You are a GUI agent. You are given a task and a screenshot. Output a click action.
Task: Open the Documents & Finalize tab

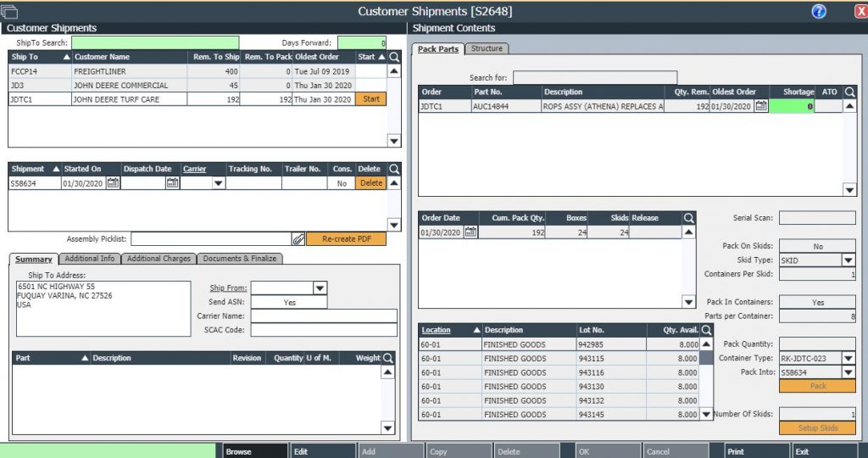point(240,259)
